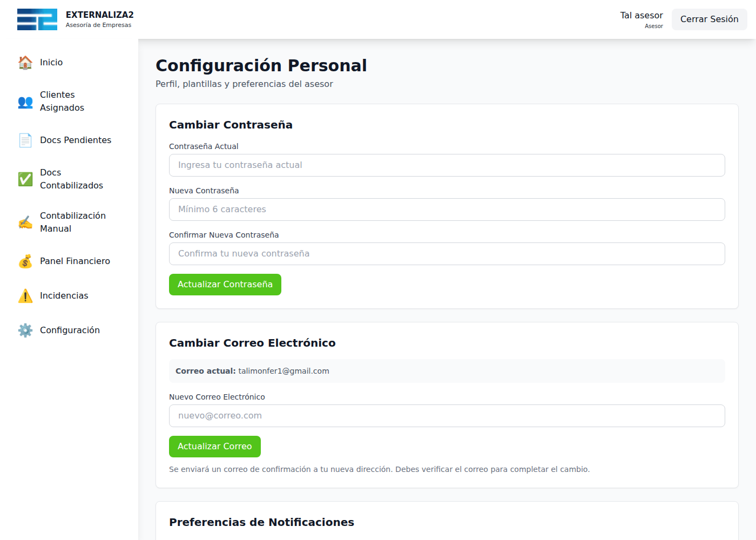Focus the Contraseña Actual field
The image size is (756, 540).
click(x=447, y=165)
